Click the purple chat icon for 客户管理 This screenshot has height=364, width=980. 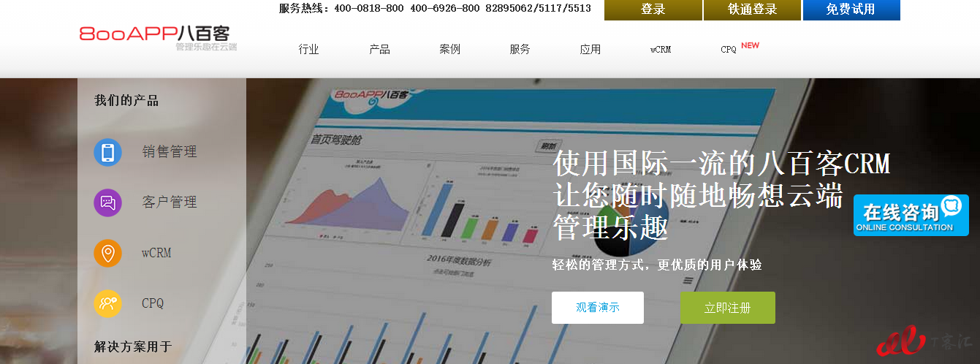(107, 202)
